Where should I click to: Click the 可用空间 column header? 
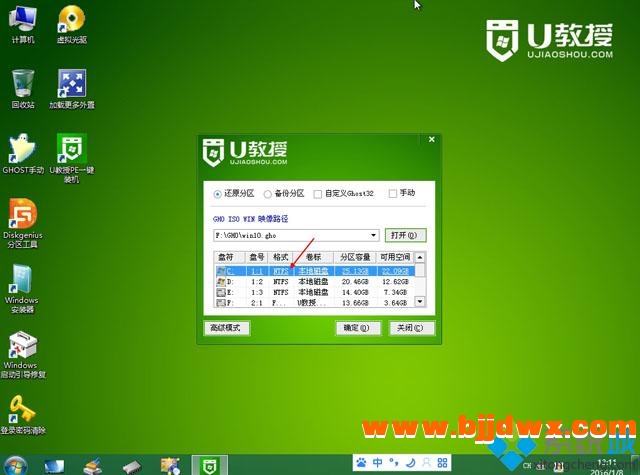pos(395,257)
